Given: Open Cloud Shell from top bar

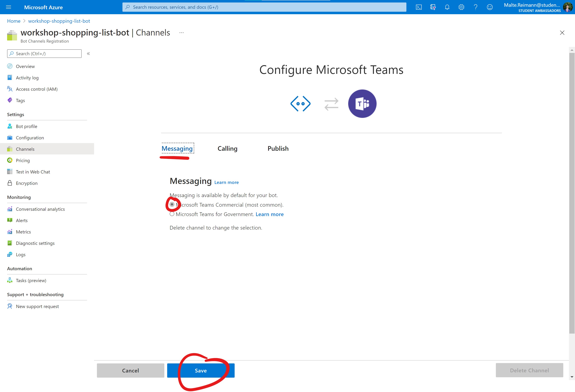Looking at the screenshot, I should [419, 7].
